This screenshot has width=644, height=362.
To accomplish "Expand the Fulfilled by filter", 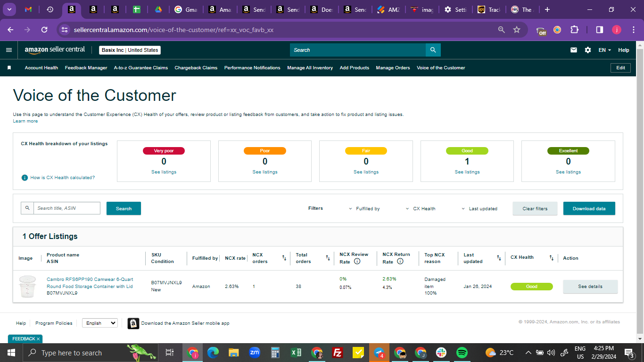I will click(x=364, y=209).
